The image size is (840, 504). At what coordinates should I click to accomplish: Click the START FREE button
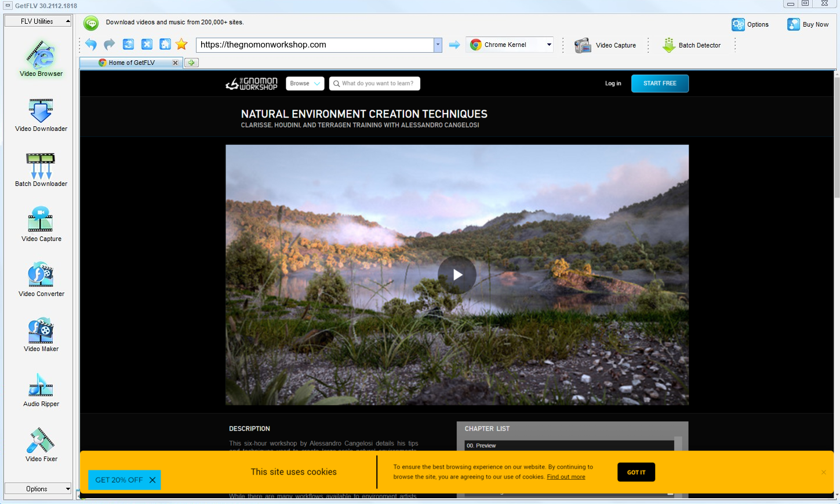coord(660,83)
